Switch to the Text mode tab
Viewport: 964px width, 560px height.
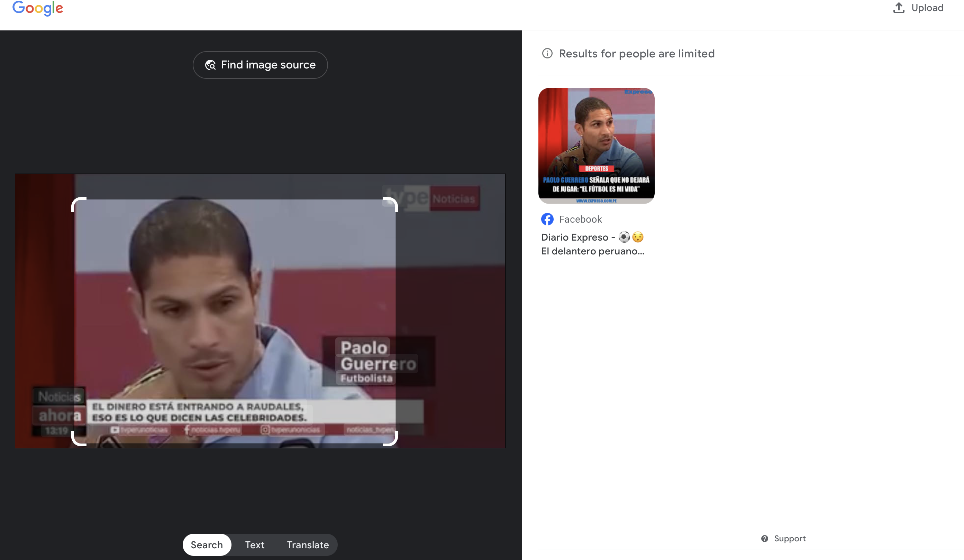[254, 544]
